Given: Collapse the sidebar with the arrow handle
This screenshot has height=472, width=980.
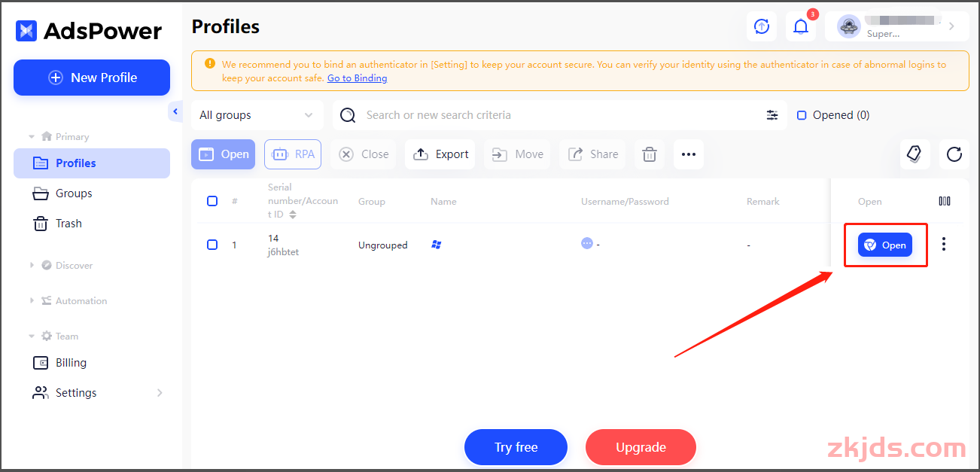Looking at the screenshot, I should 175,111.
